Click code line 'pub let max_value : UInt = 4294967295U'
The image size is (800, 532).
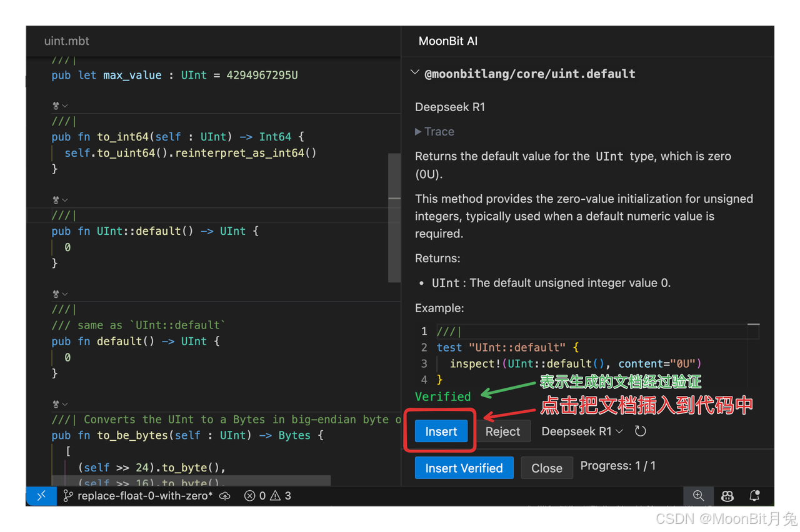pyautogui.click(x=174, y=75)
